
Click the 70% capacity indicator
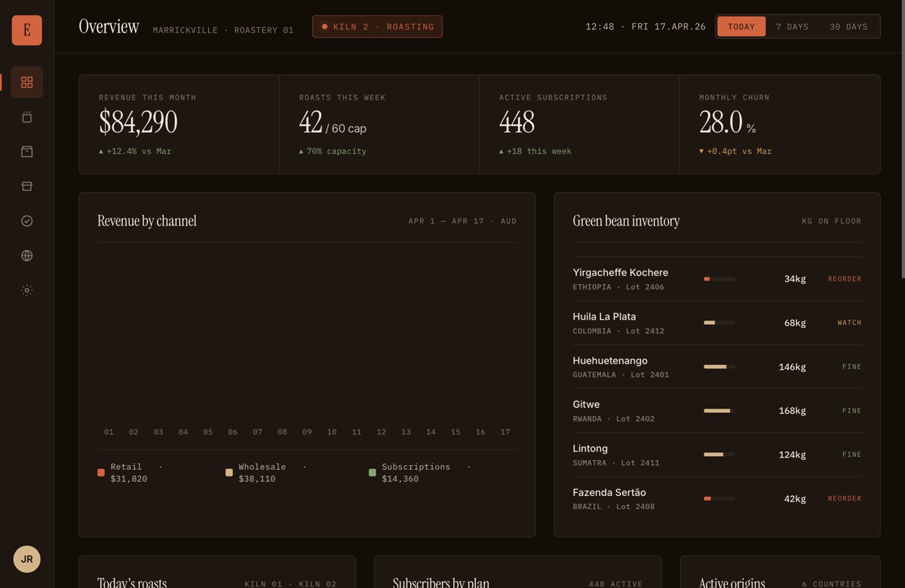[333, 152]
